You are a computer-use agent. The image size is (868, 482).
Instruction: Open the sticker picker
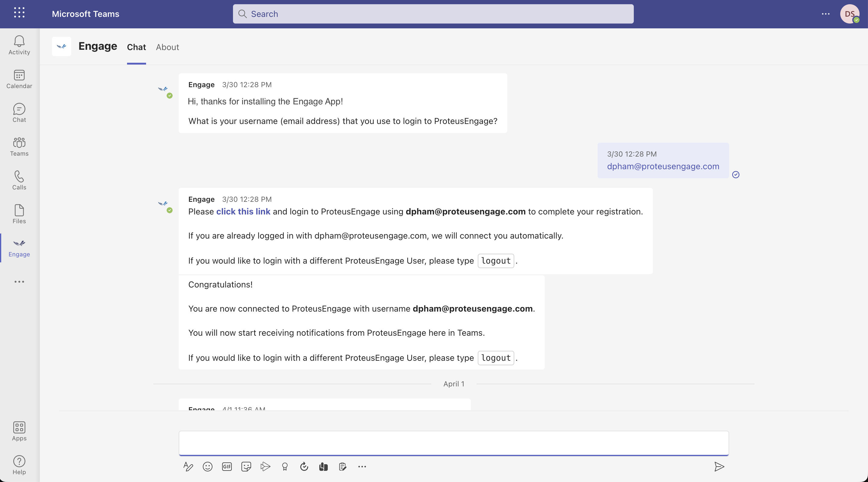pyautogui.click(x=246, y=467)
